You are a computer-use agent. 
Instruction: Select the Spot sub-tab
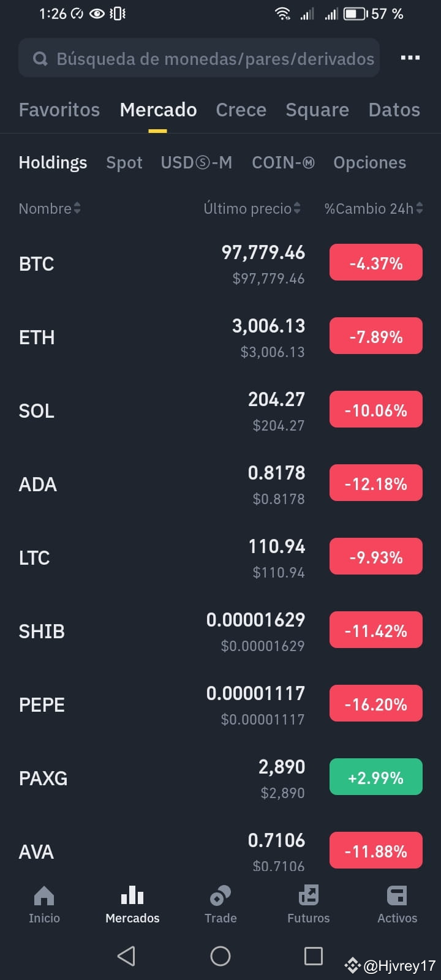(124, 162)
